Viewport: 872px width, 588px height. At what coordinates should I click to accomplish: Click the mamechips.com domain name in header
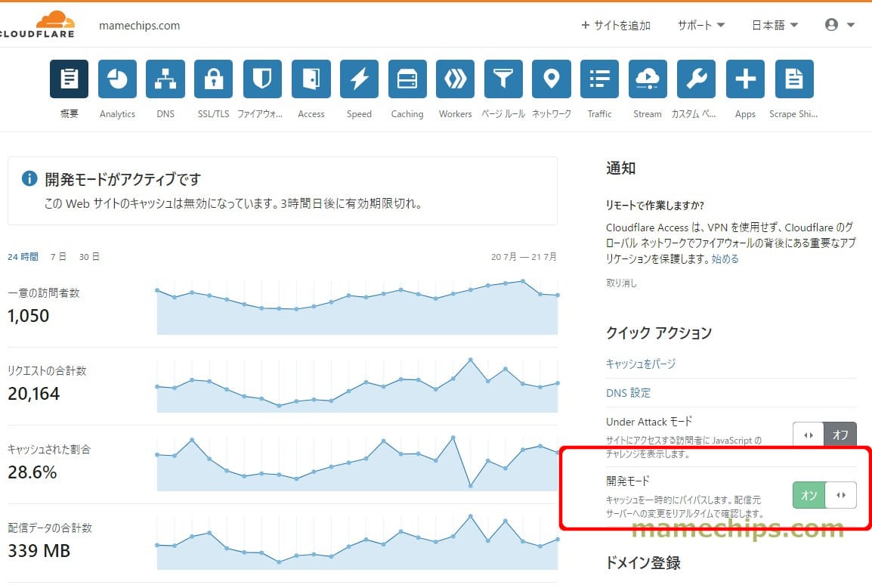point(139,26)
